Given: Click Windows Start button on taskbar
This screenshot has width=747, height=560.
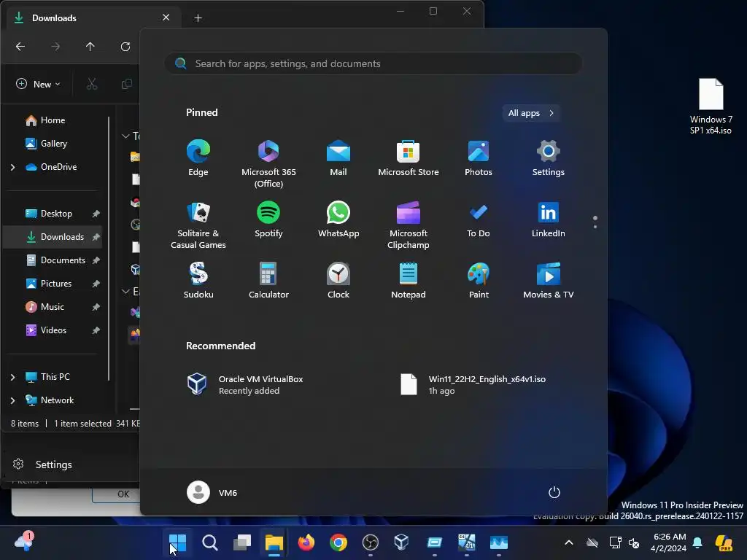Looking at the screenshot, I should click(178, 542).
